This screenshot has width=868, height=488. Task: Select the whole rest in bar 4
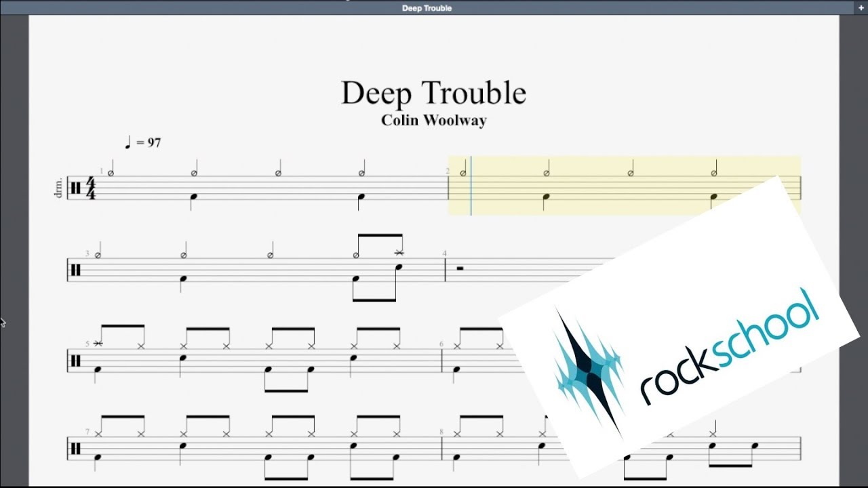(460, 268)
